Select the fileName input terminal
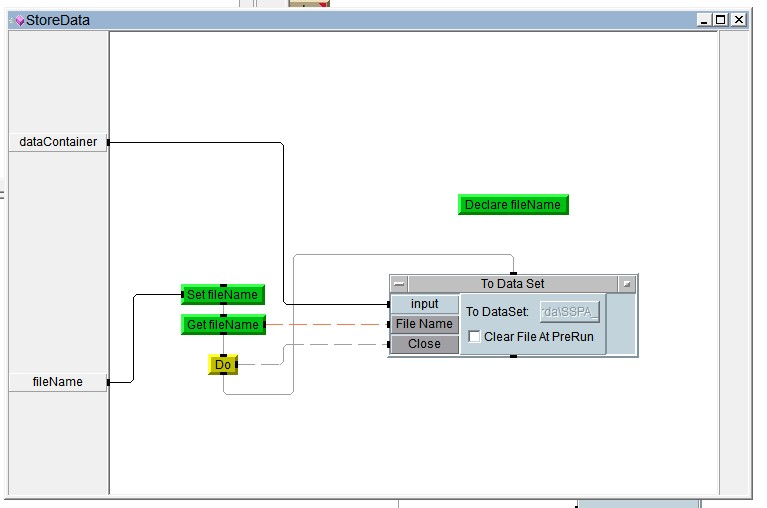 pyautogui.click(x=58, y=382)
